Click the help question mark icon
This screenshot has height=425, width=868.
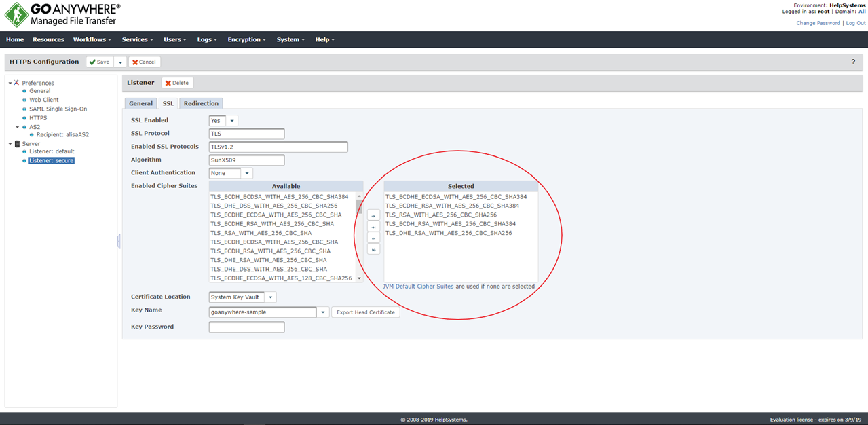coord(853,62)
